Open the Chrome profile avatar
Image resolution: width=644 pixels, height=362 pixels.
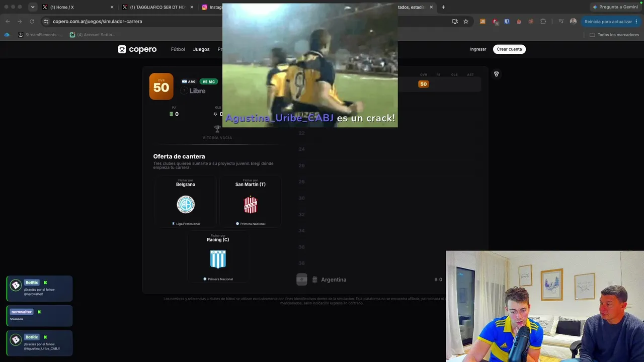point(573,22)
